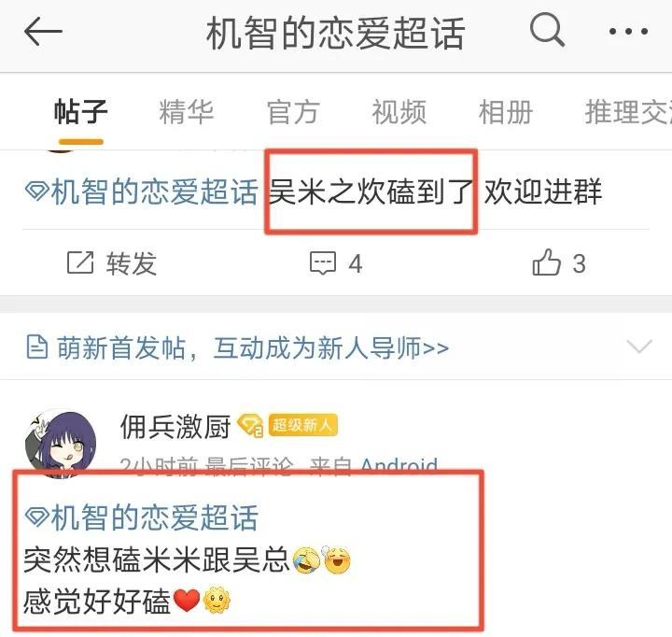Tap the document icon beside 萌新首发帖

point(36,347)
